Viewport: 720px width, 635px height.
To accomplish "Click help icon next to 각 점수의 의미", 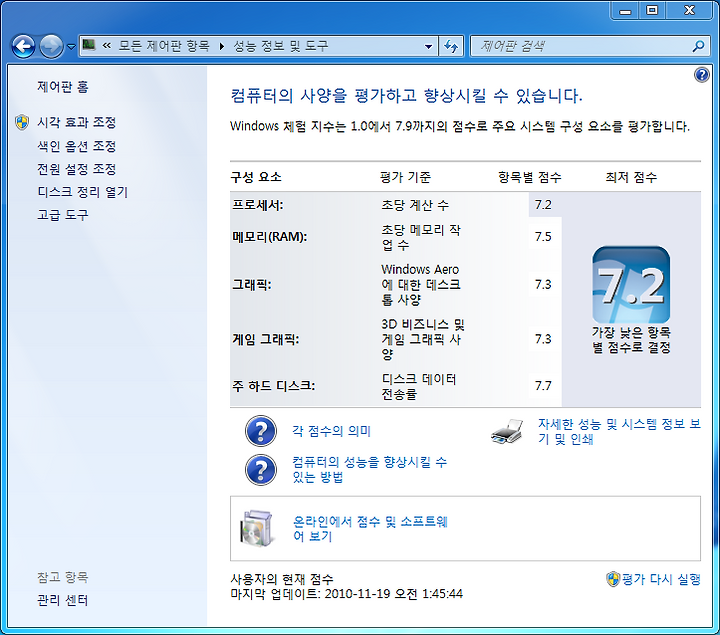I will tap(261, 431).
